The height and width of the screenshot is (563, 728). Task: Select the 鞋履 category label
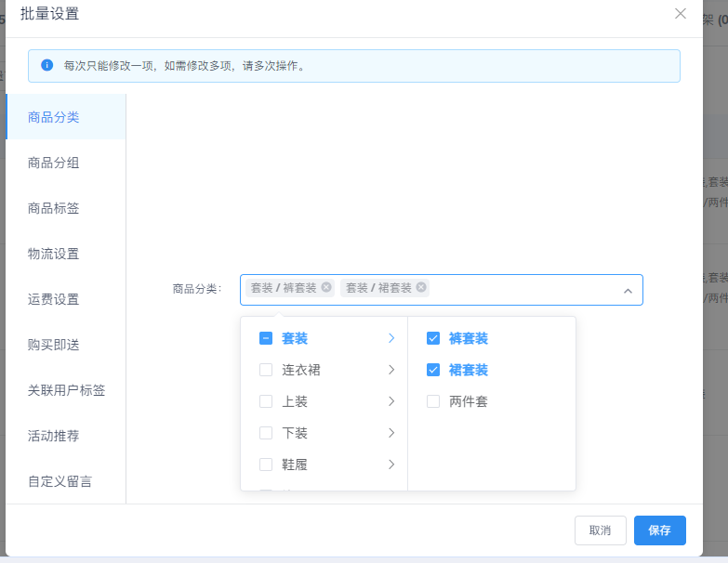(x=295, y=465)
